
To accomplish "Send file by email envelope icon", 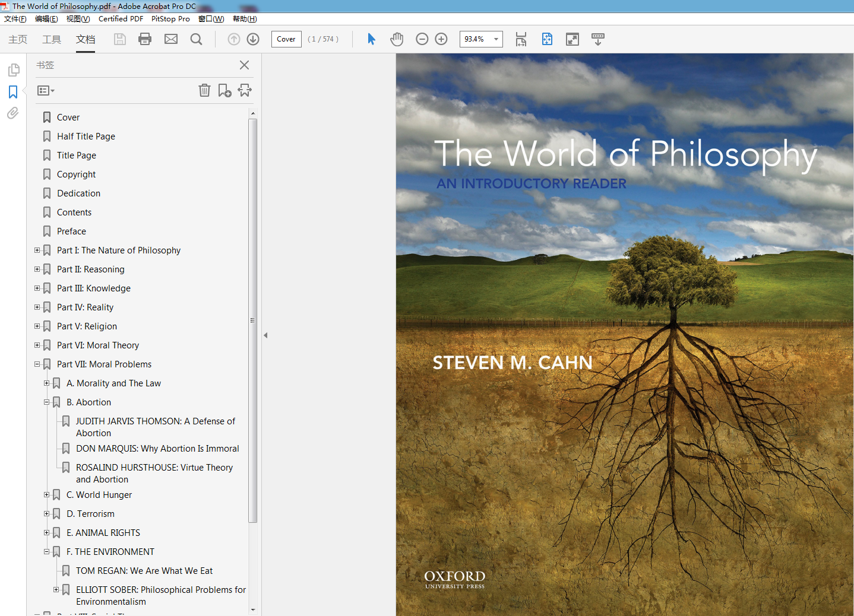I will (x=171, y=39).
